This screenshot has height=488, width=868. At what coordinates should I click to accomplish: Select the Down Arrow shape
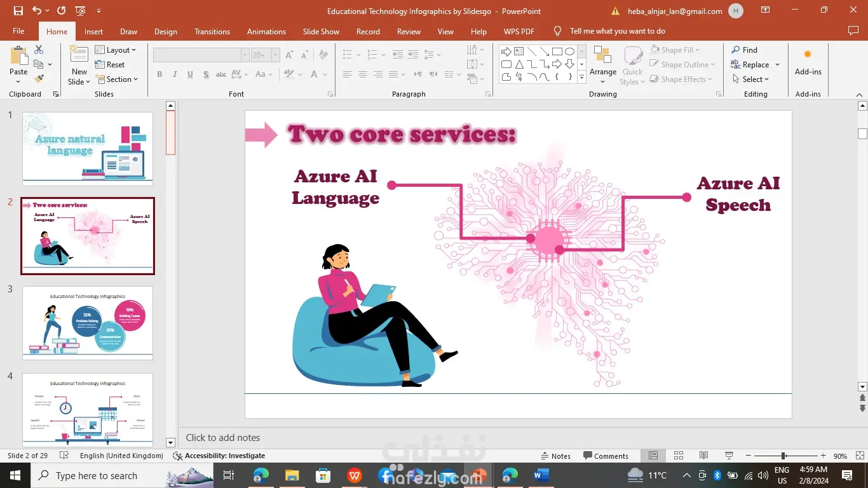(x=569, y=64)
